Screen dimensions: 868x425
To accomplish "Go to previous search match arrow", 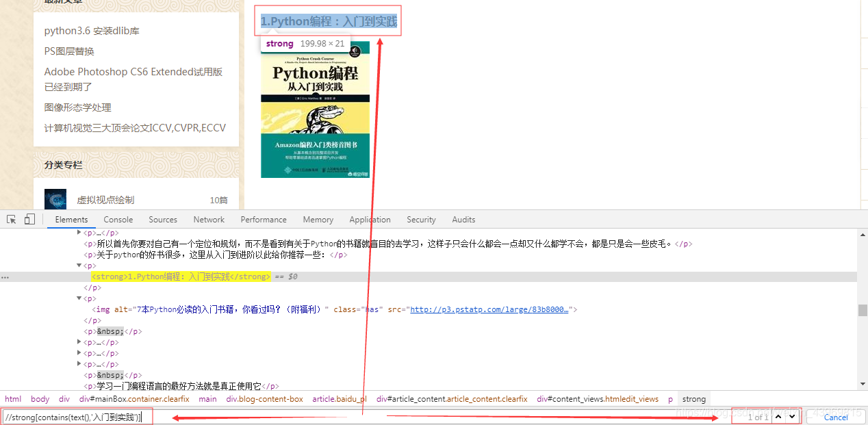I will click(778, 417).
